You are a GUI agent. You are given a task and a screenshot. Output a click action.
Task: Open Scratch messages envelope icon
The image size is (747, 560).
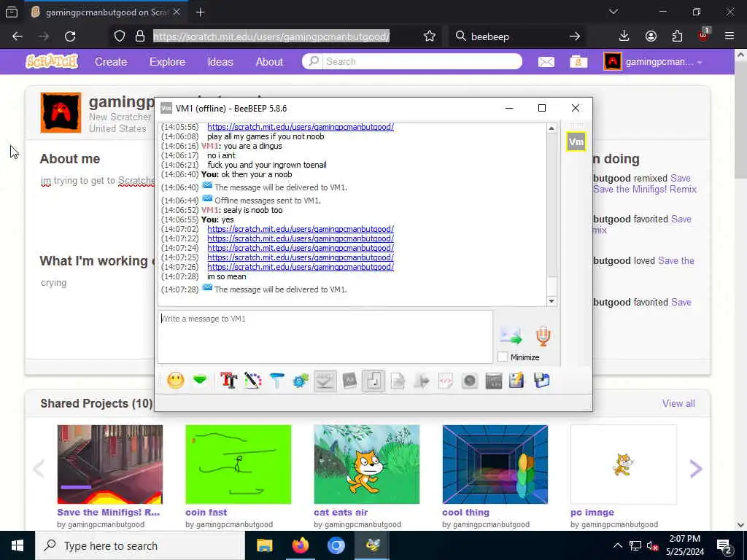546,62
